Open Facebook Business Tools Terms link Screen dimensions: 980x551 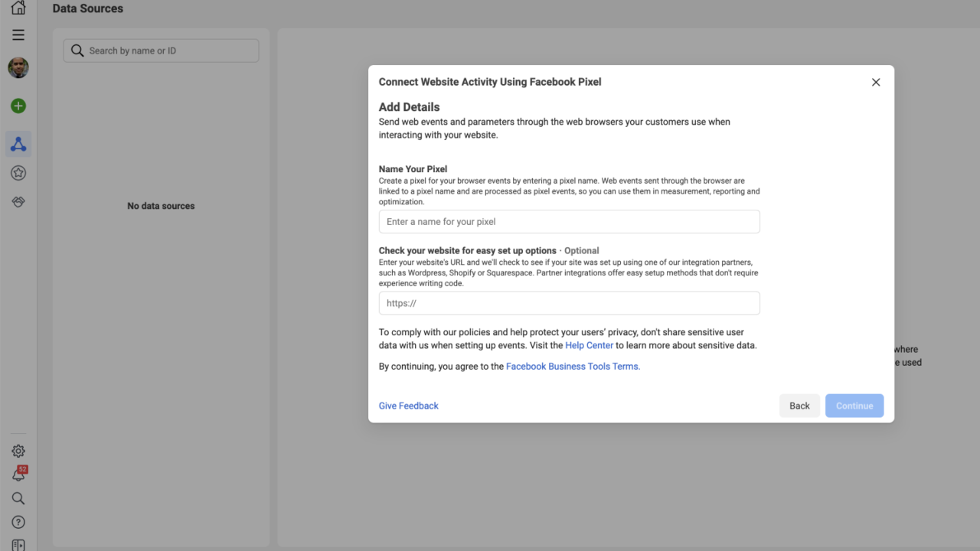coord(573,367)
